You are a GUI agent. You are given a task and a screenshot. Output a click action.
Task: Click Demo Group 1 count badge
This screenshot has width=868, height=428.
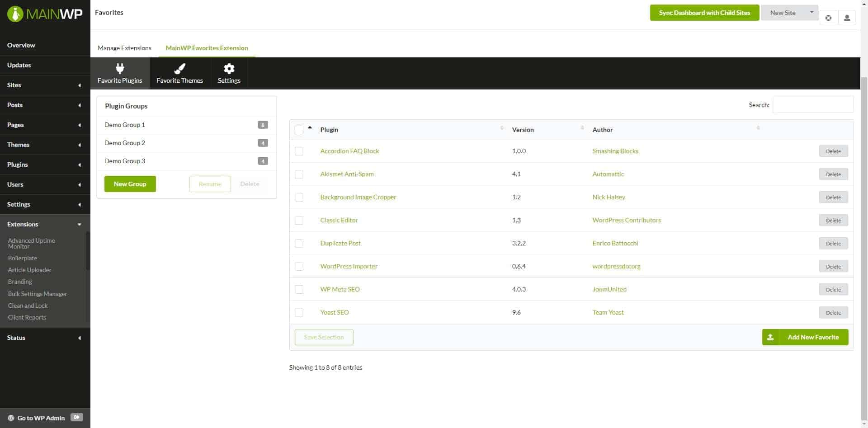[x=263, y=125]
